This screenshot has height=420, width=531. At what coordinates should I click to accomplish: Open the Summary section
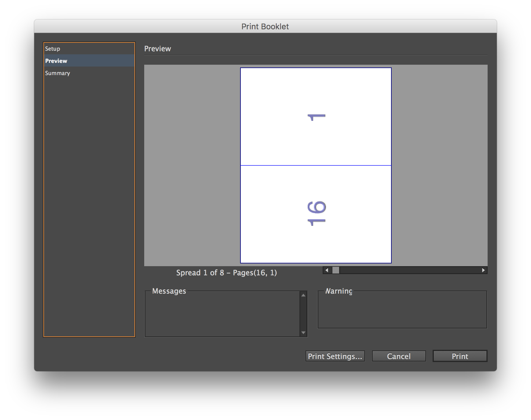point(57,73)
